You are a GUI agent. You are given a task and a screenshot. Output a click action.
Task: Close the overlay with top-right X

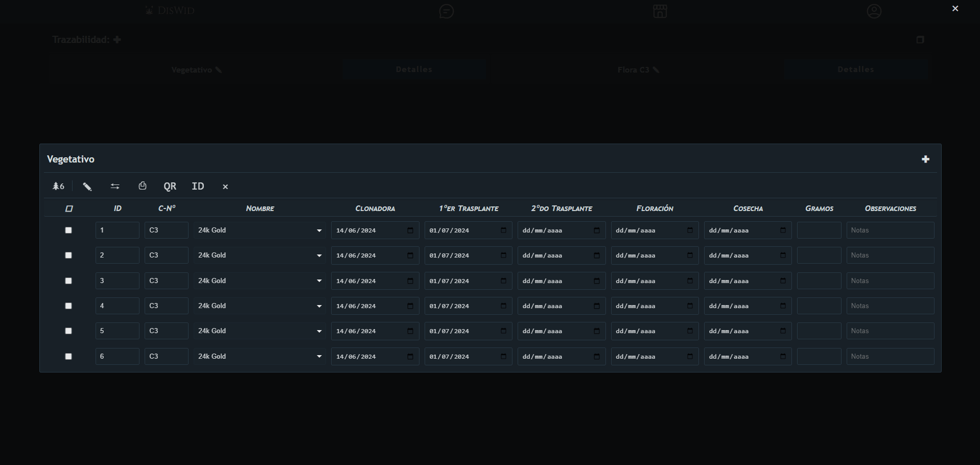click(955, 9)
